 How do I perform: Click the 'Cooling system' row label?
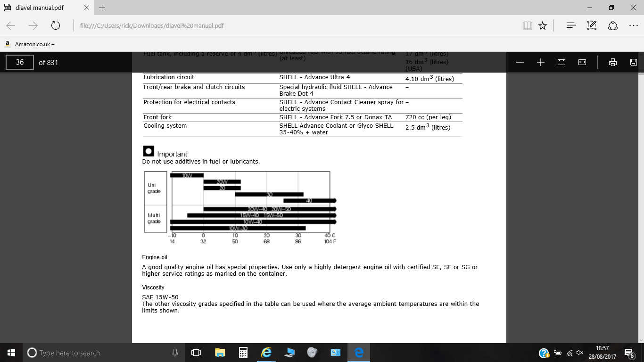(x=165, y=126)
